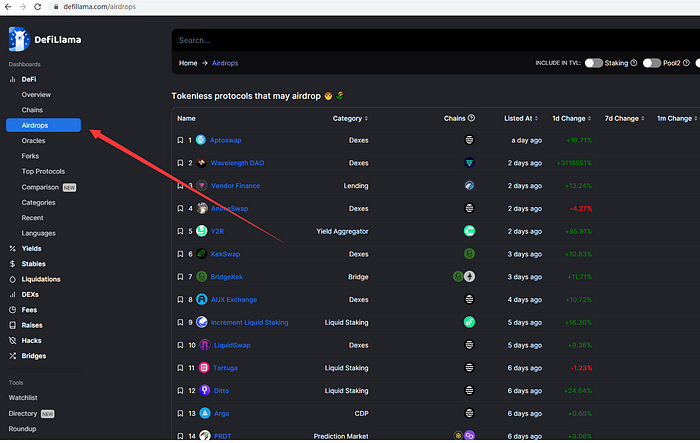
Task: Sort table by Category column
Action: click(x=350, y=118)
